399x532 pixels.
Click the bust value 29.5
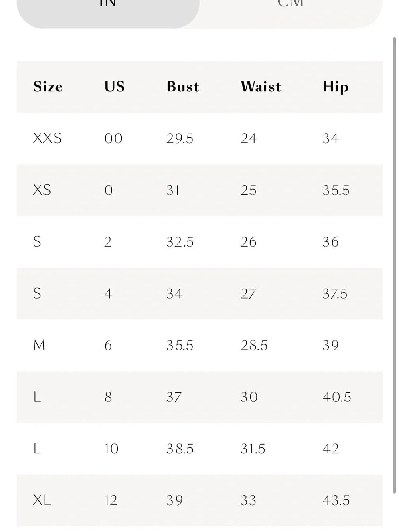[180, 138]
